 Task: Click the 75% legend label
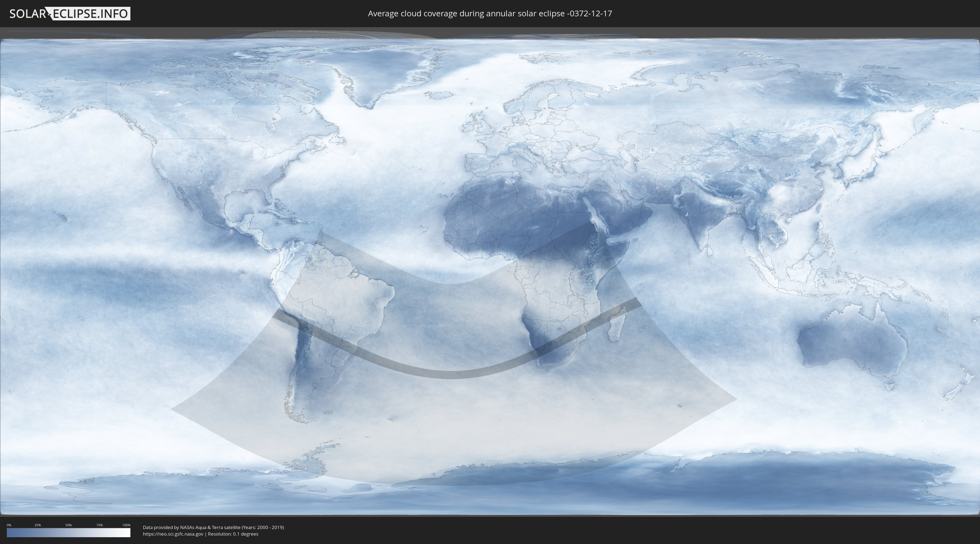pyautogui.click(x=99, y=525)
